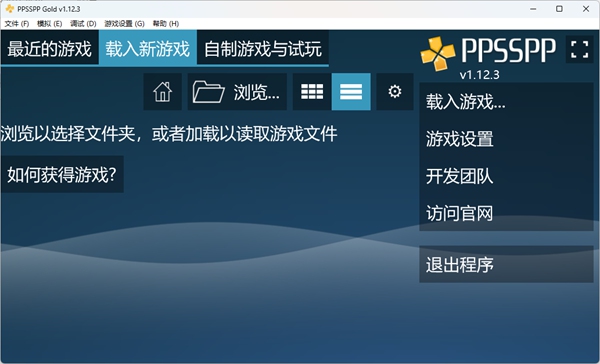Open the 帮助 (H) menu

pos(166,24)
